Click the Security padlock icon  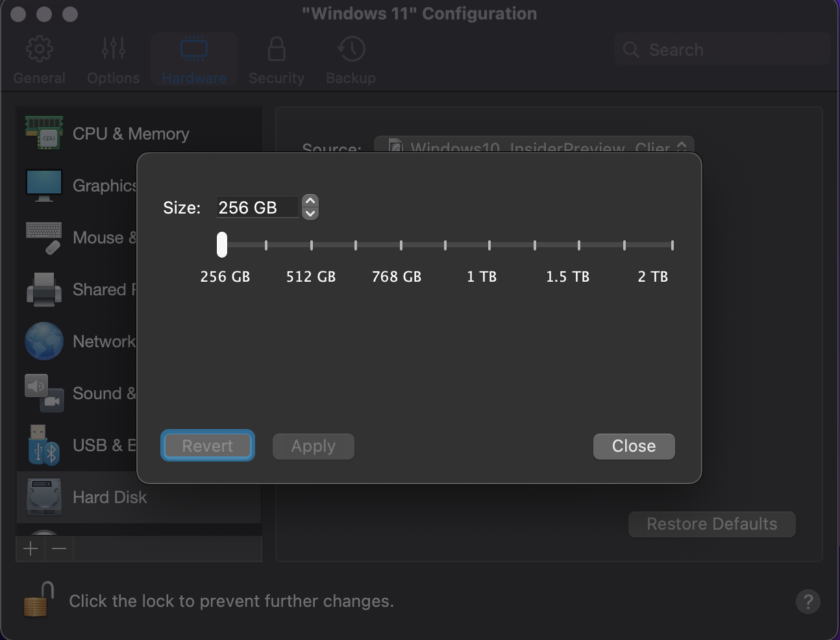coord(277,49)
